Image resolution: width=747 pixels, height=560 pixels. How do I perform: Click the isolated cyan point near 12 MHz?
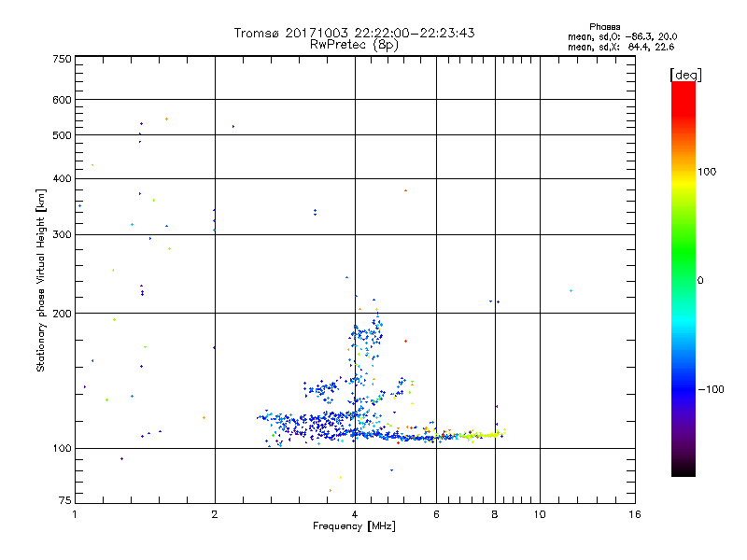click(x=571, y=291)
